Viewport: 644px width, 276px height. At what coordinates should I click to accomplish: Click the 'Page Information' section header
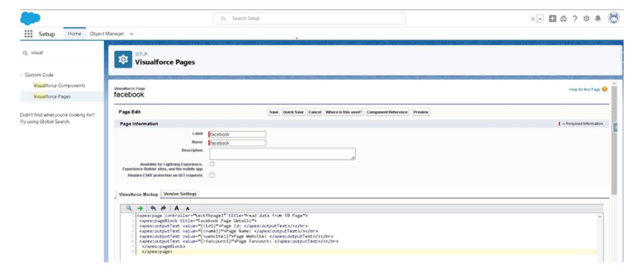coord(139,124)
